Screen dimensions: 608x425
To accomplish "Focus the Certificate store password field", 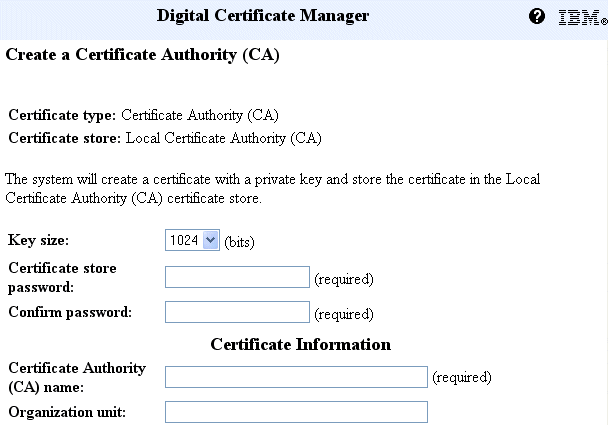I will 237,277.
